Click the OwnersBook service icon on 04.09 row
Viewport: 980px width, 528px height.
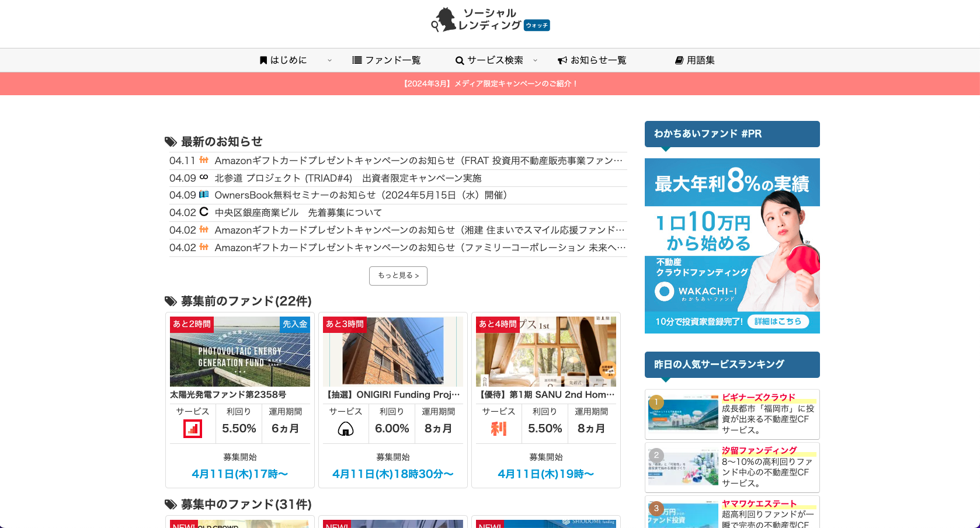pyautogui.click(x=204, y=194)
